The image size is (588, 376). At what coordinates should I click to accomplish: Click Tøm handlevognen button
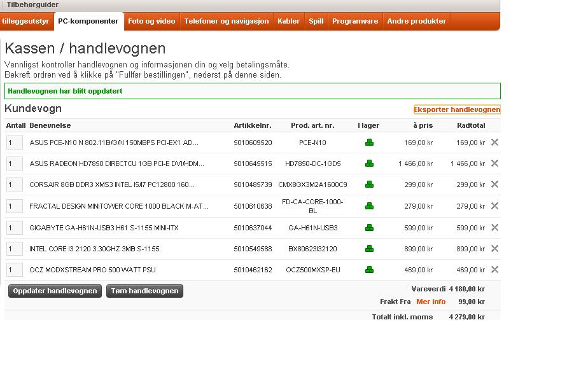[144, 291]
